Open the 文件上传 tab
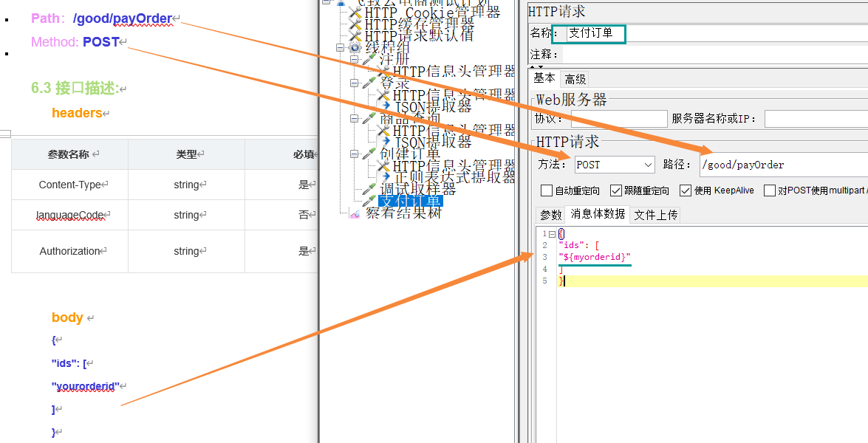 [x=655, y=215]
